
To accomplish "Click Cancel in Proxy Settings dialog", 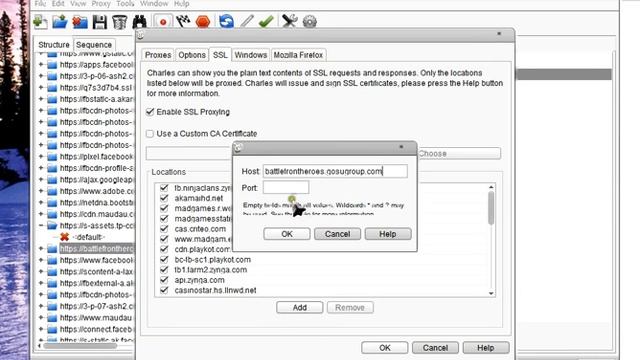I will point(435,348).
